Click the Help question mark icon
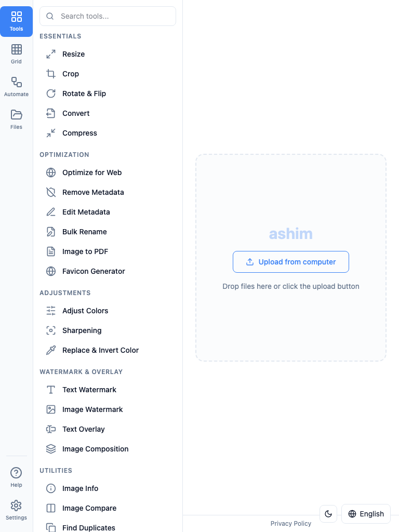This screenshot has height=532, width=399. (16, 473)
